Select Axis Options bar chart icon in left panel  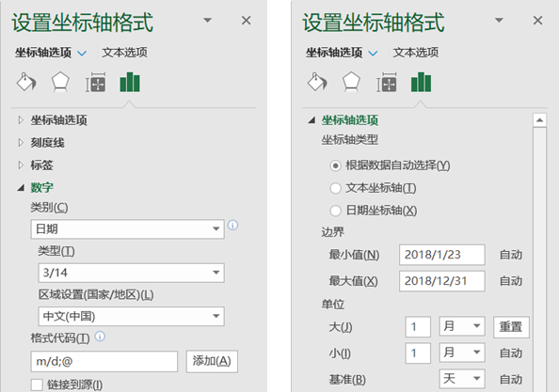[130, 82]
